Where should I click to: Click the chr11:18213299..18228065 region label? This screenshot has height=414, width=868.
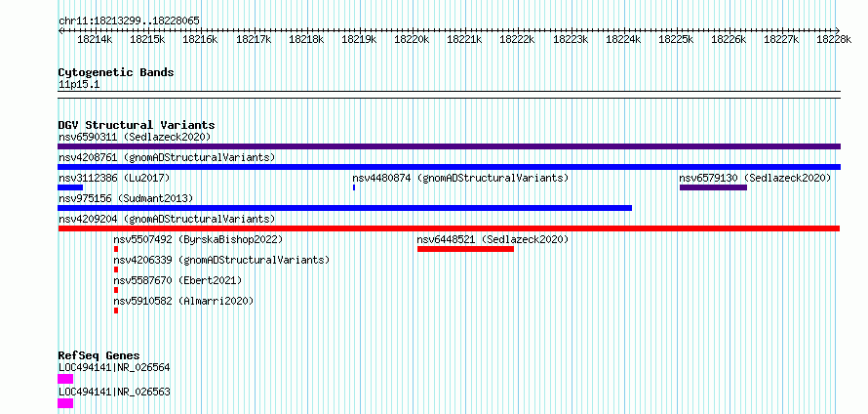[129, 21]
